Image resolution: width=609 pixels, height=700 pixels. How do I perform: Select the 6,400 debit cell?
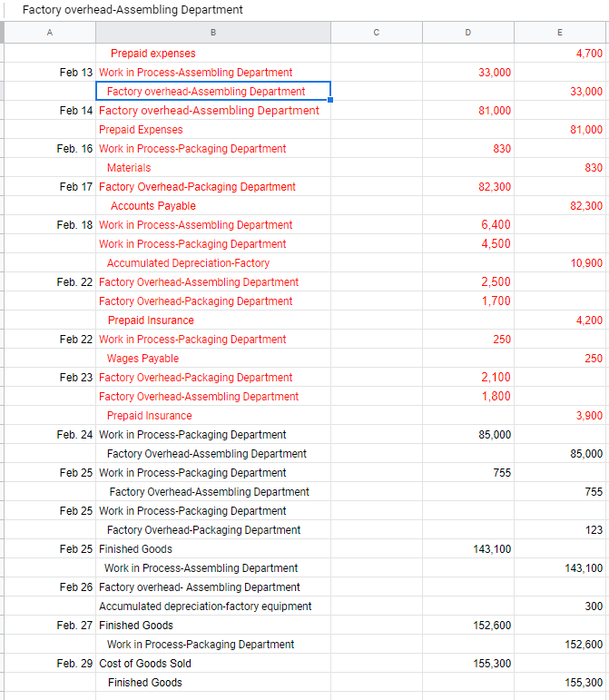468,224
